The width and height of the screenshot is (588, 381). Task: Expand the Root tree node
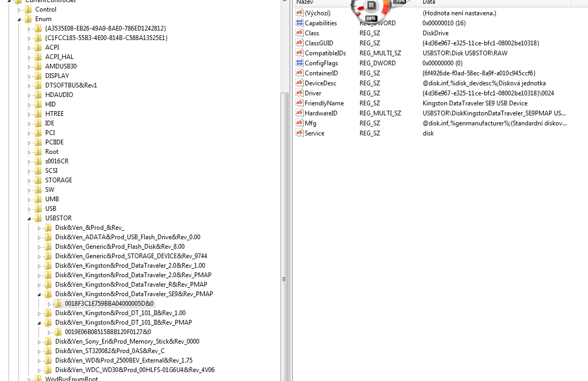(x=29, y=152)
